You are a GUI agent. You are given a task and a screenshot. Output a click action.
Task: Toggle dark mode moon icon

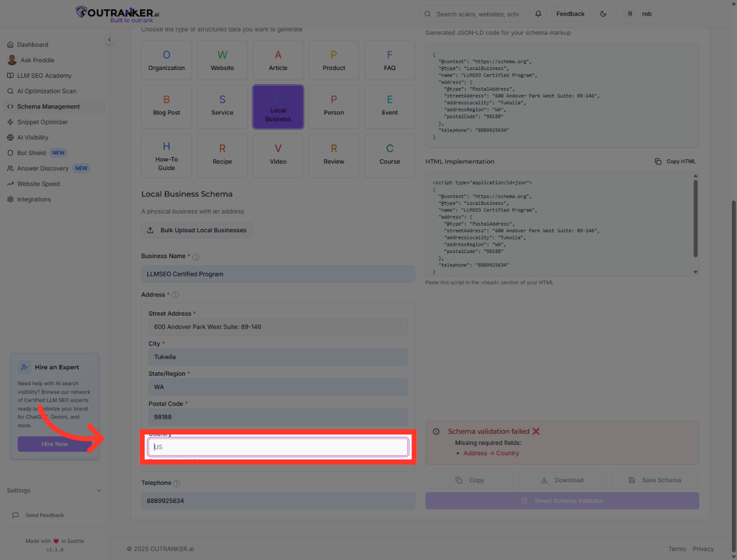pyautogui.click(x=603, y=14)
